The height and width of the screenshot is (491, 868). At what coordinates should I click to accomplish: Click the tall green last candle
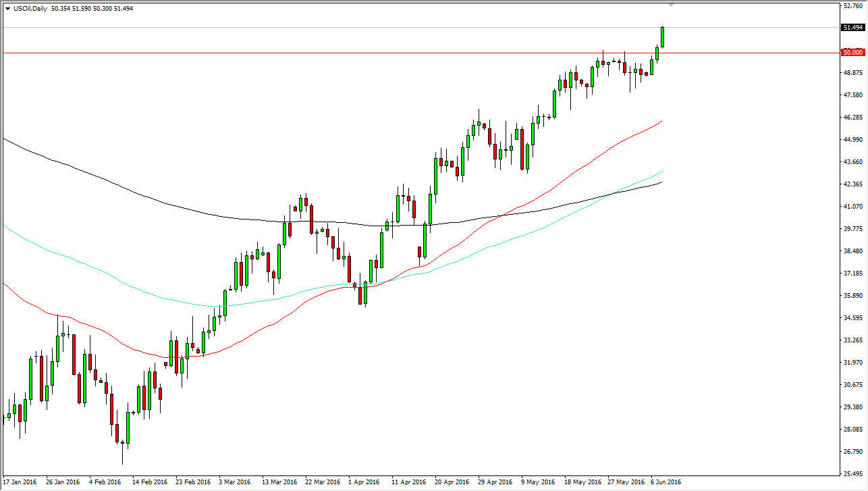662,37
